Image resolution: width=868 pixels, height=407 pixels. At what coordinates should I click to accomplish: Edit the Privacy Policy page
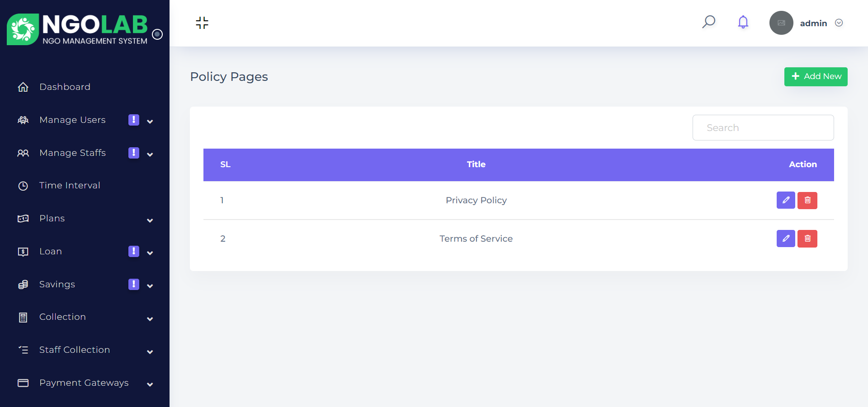(786, 200)
